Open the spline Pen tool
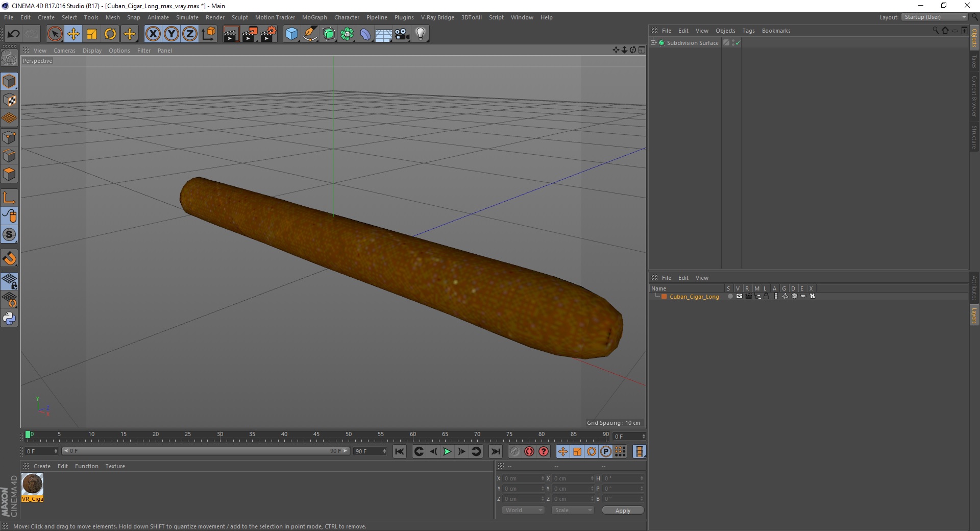980x531 pixels. point(310,34)
